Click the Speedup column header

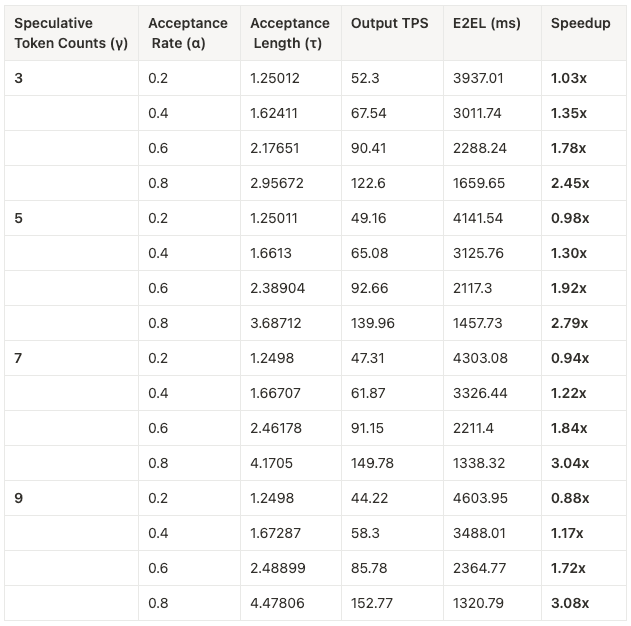(x=574, y=23)
